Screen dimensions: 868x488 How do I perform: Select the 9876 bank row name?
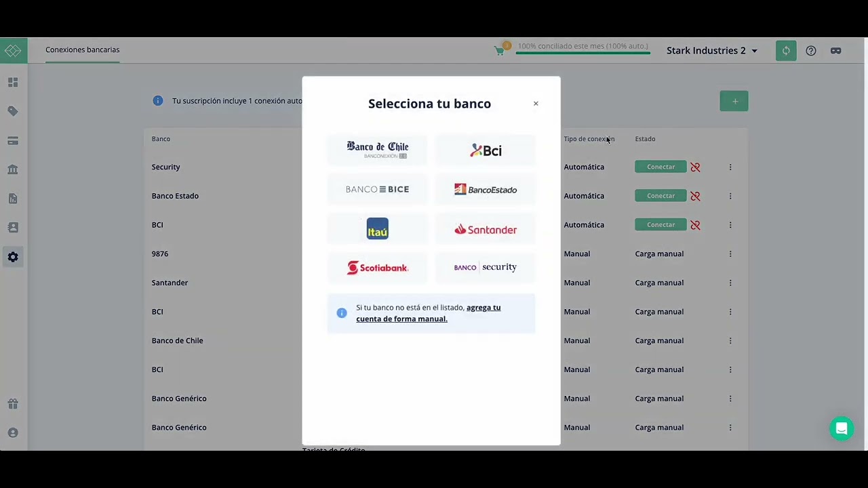160,253
